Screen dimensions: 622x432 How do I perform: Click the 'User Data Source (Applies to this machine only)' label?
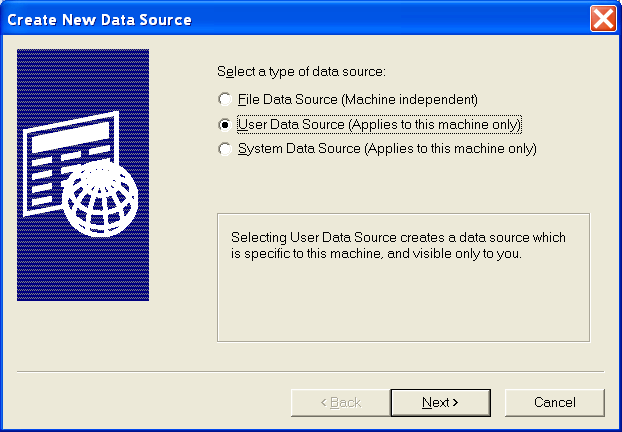(379, 125)
